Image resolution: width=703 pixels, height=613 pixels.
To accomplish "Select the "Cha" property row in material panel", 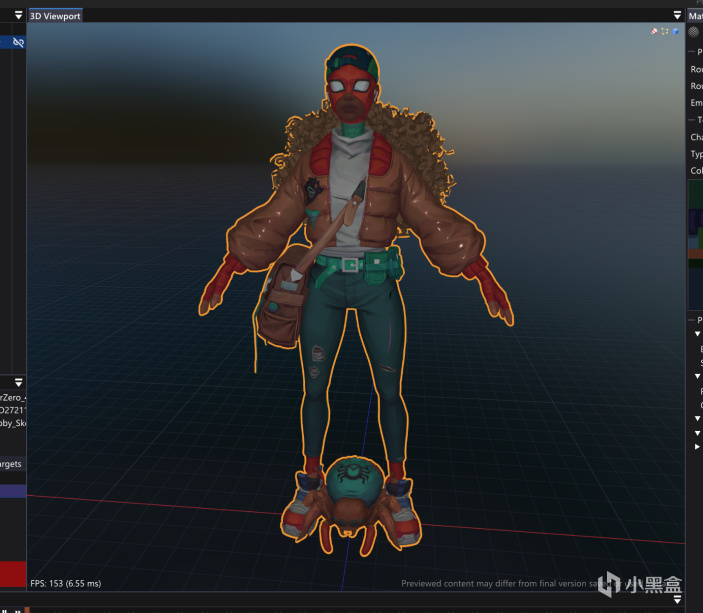I will (x=696, y=137).
